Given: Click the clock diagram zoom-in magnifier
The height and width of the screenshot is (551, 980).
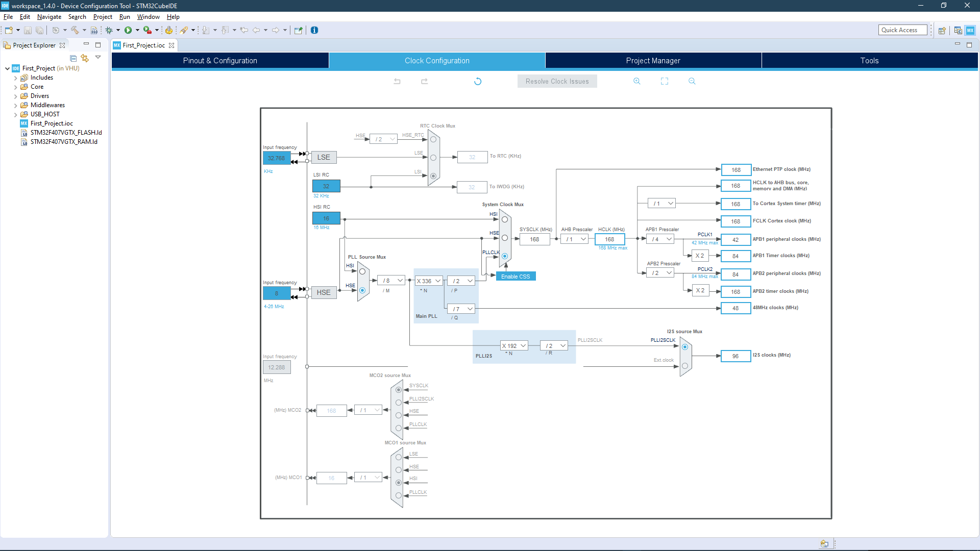Looking at the screenshot, I should pos(636,81).
